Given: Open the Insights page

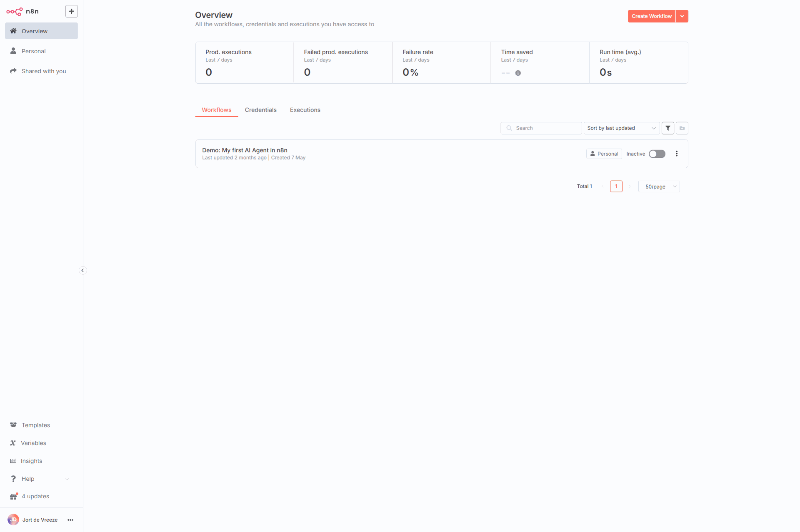Looking at the screenshot, I should pos(41,460).
